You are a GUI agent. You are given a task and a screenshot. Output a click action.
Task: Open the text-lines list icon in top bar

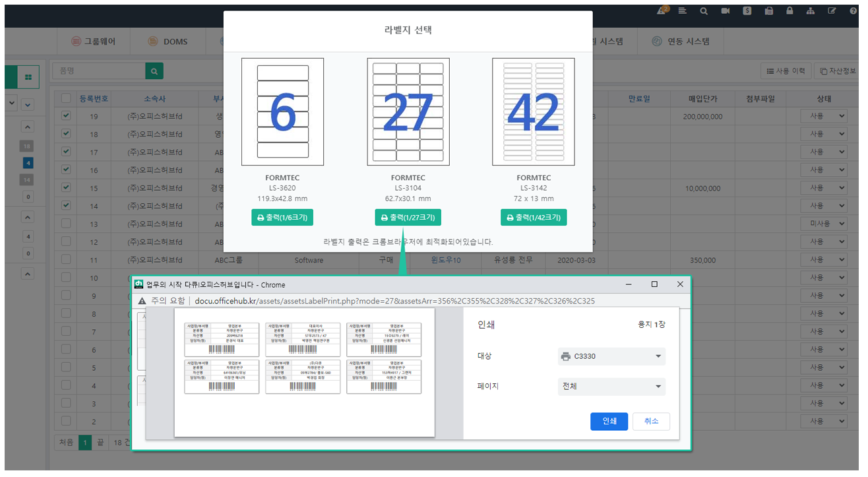pyautogui.click(x=683, y=11)
